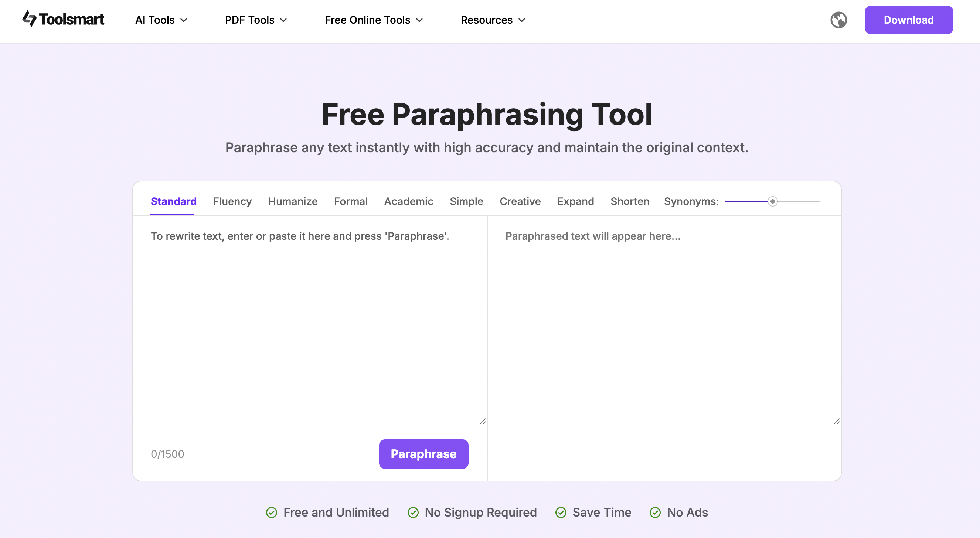The width and height of the screenshot is (980, 538).
Task: Click the input box resize handle
Action: click(x=483, y=421)
